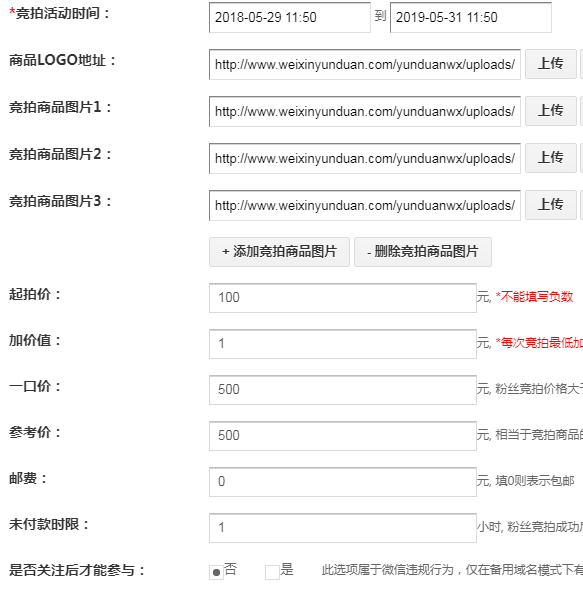Click the 一口价 input field

343,390
